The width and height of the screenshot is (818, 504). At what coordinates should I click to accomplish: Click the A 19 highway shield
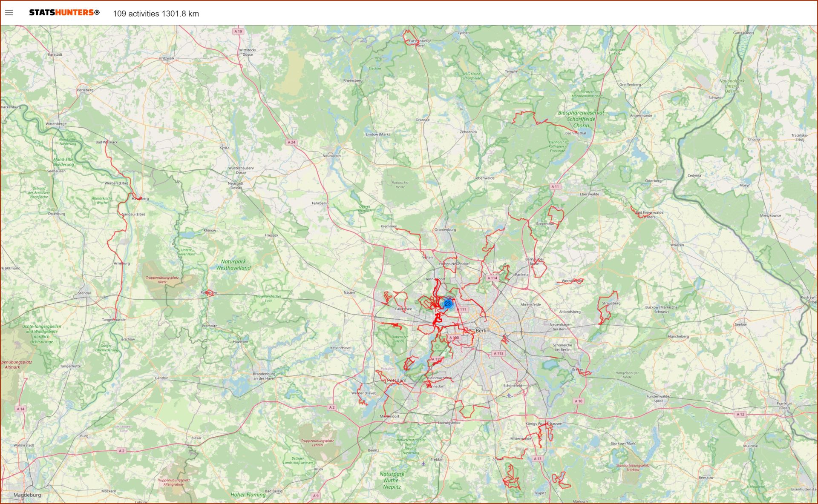tap(238, 31)
